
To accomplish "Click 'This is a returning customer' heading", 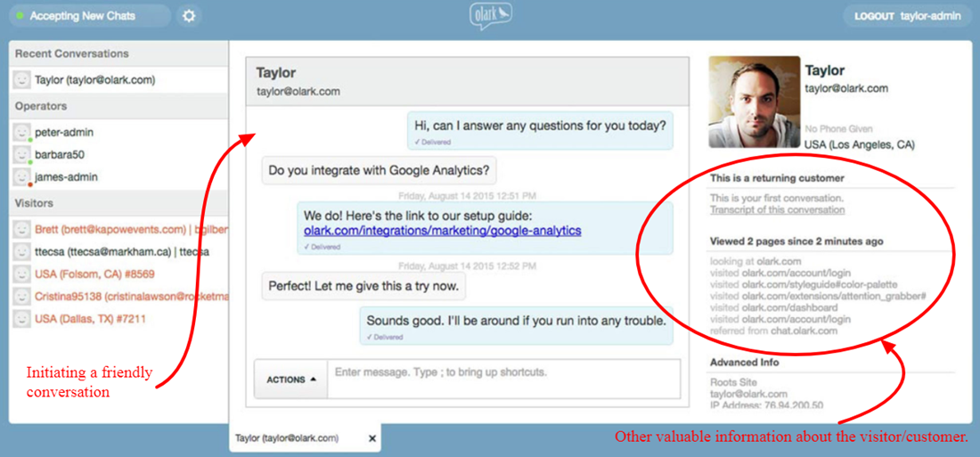I will (777, 178).
